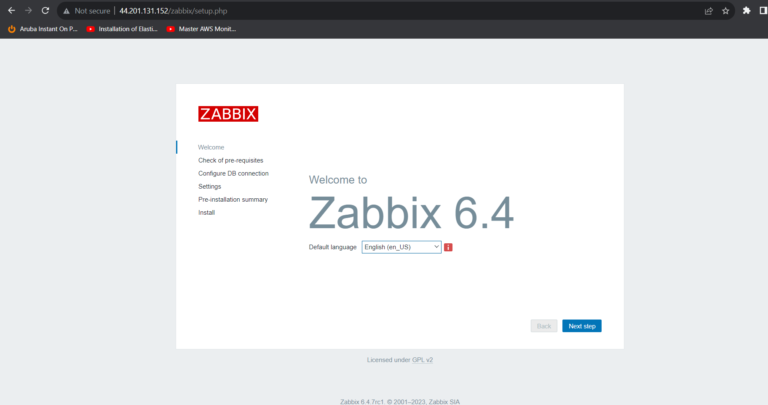Click the greyed-out Back button
768x405 pixels.
point(544,326)
